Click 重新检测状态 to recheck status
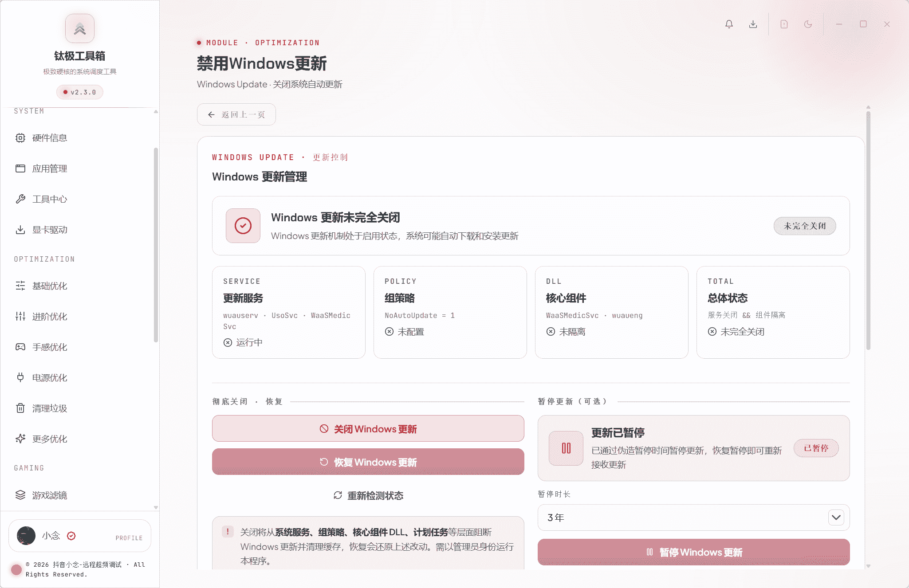This screenshot has width=909, height=588. point(368,495)
